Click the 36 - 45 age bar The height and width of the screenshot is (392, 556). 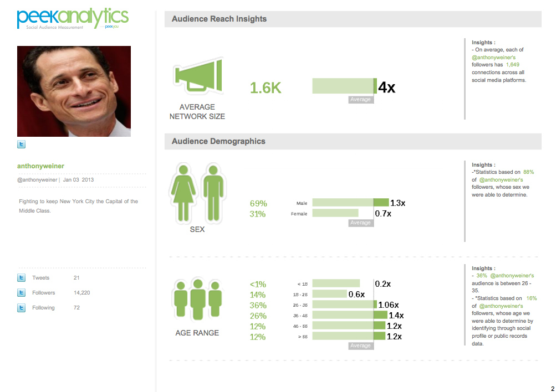point(350,315)
